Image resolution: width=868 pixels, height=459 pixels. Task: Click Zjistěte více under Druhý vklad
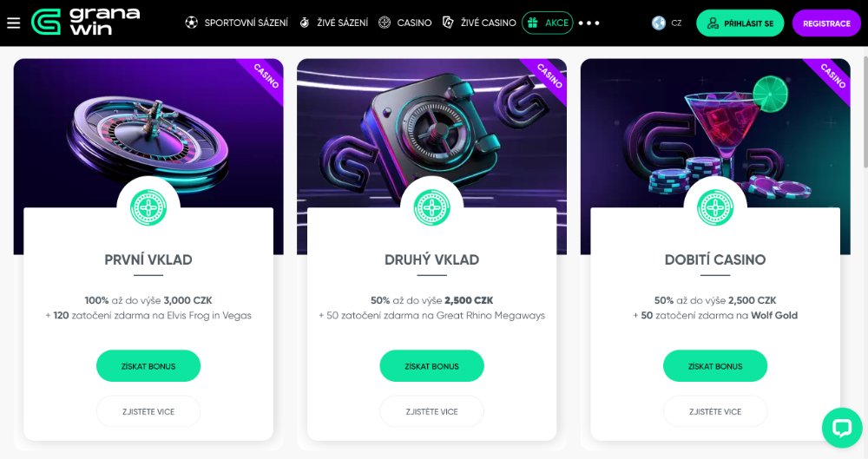coord(431,411)
